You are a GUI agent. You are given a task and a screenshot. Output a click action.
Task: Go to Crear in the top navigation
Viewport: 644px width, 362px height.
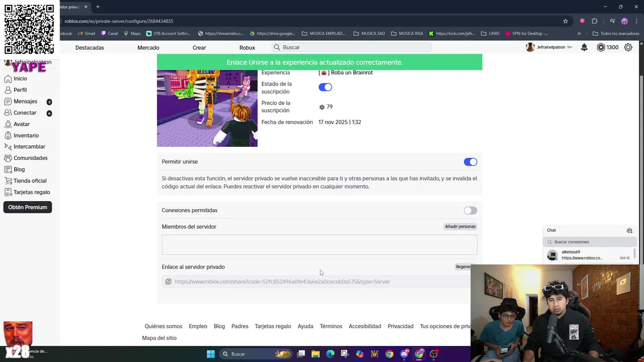[199, 48]
